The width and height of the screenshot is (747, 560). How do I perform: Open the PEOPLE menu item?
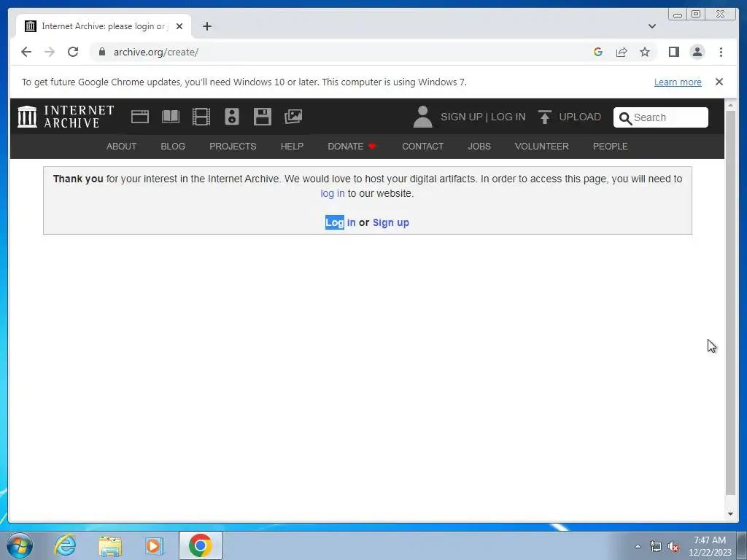coord(611,146)
